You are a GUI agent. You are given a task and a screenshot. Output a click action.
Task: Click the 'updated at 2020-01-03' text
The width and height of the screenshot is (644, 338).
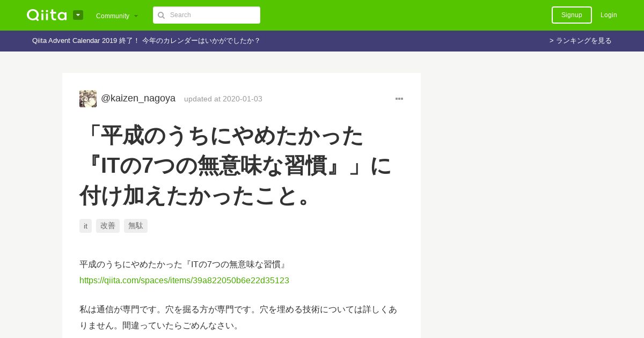coord(223,99)
